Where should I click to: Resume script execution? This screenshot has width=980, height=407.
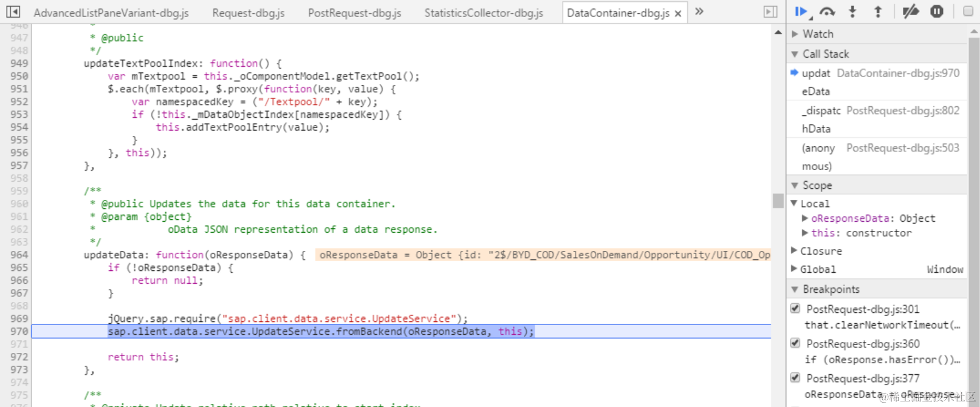(801, 12)
